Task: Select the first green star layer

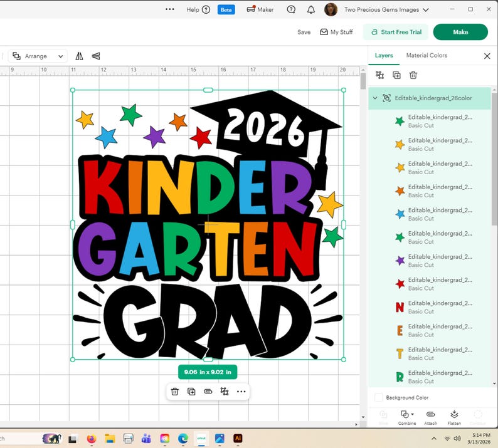Action: click(430, 121)
